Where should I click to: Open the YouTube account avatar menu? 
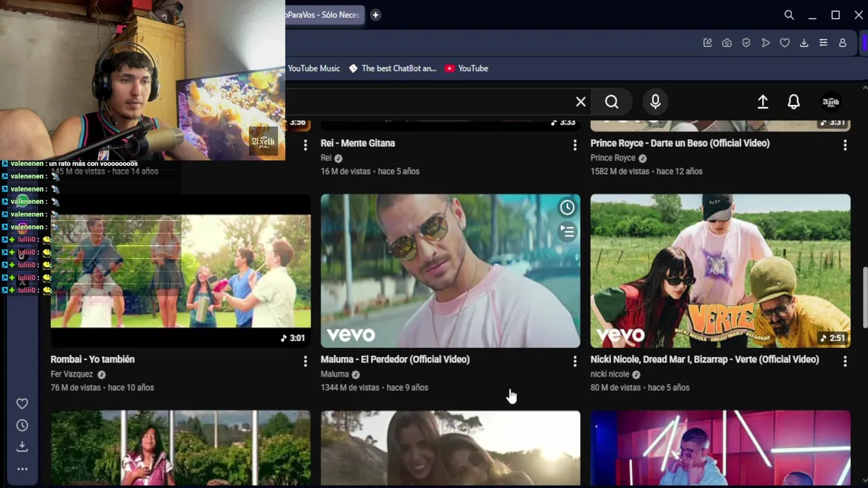click(831, 102)
